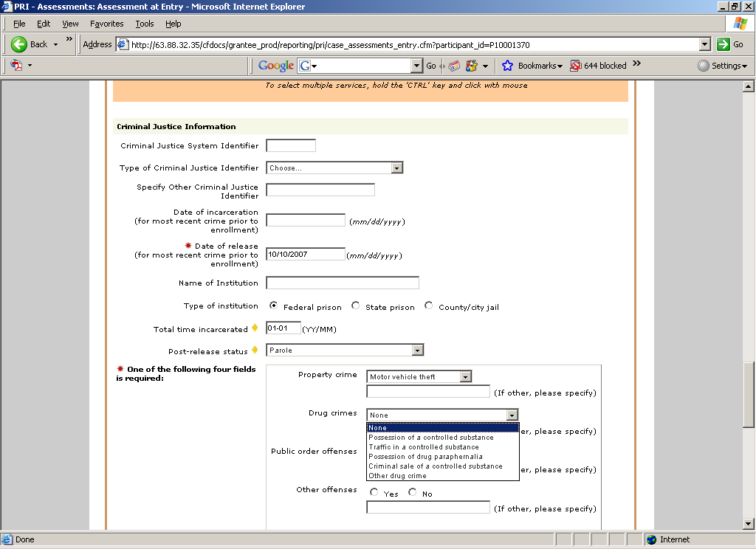
Task: Open the View menu
Action: pos(70,24)
